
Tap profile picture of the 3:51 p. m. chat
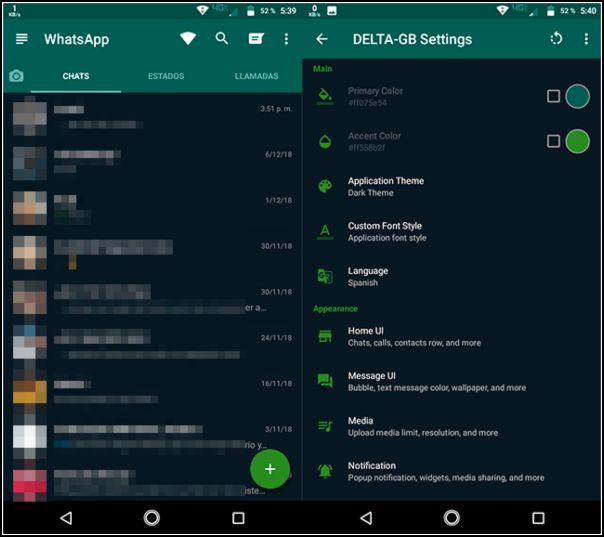pos(30,117)
